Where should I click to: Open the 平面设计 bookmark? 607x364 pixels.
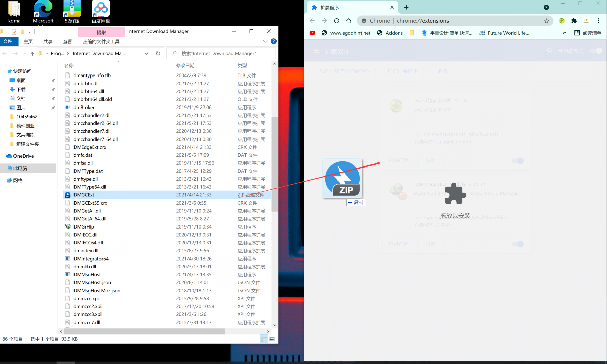(x=447, y=33)
